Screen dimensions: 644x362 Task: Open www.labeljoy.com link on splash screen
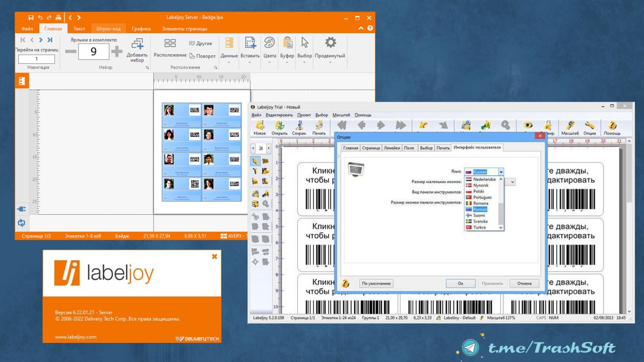[x=75, y=337]
